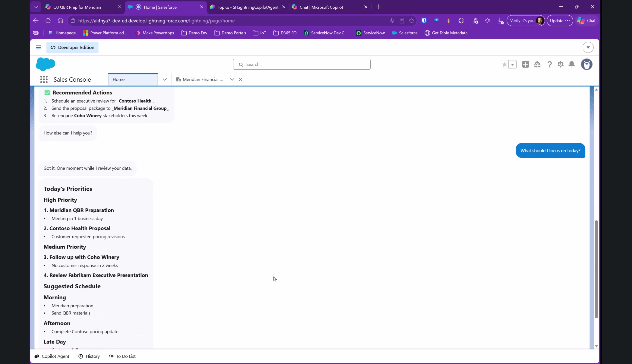Click the browser home icon

tap(60, 21)
